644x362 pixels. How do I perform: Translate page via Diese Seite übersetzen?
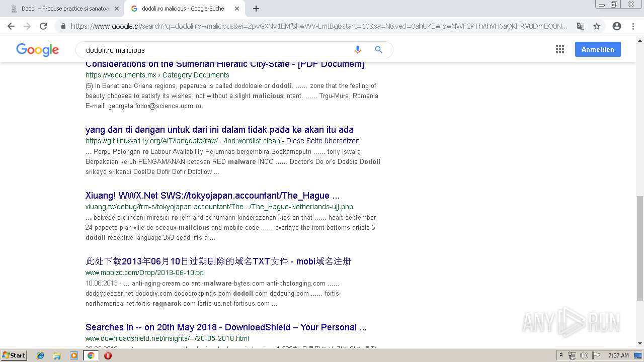click(323, 141)
